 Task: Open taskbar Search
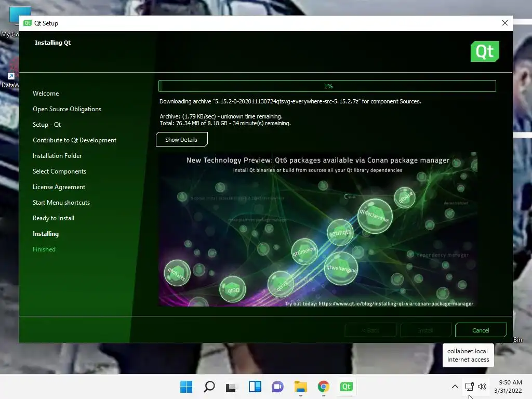[x=209, y=387]
